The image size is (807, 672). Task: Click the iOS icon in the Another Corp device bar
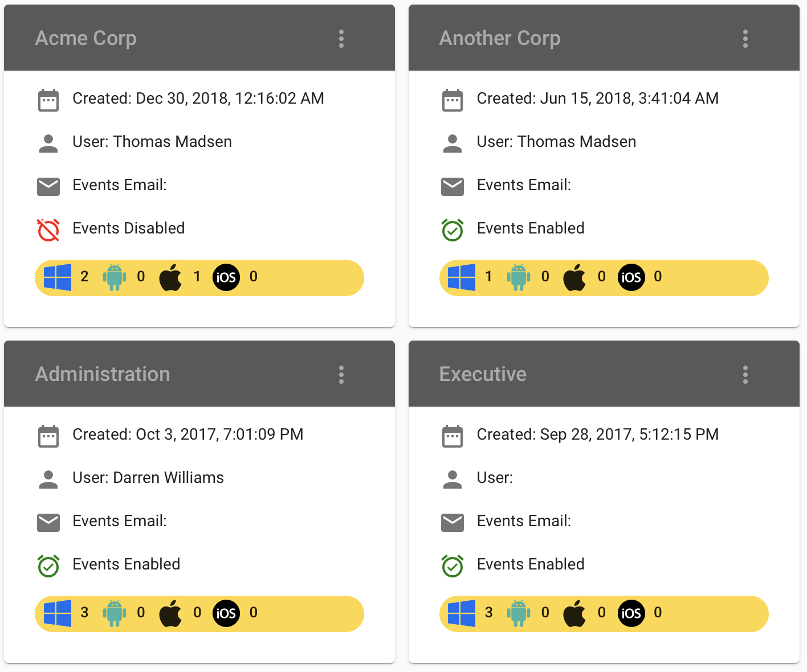click(x=631, y=277)
